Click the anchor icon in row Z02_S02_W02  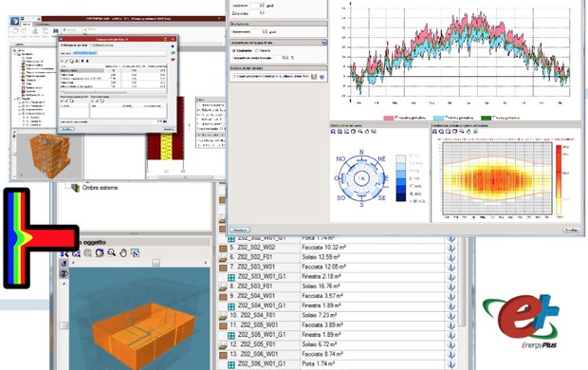(451, 248)
